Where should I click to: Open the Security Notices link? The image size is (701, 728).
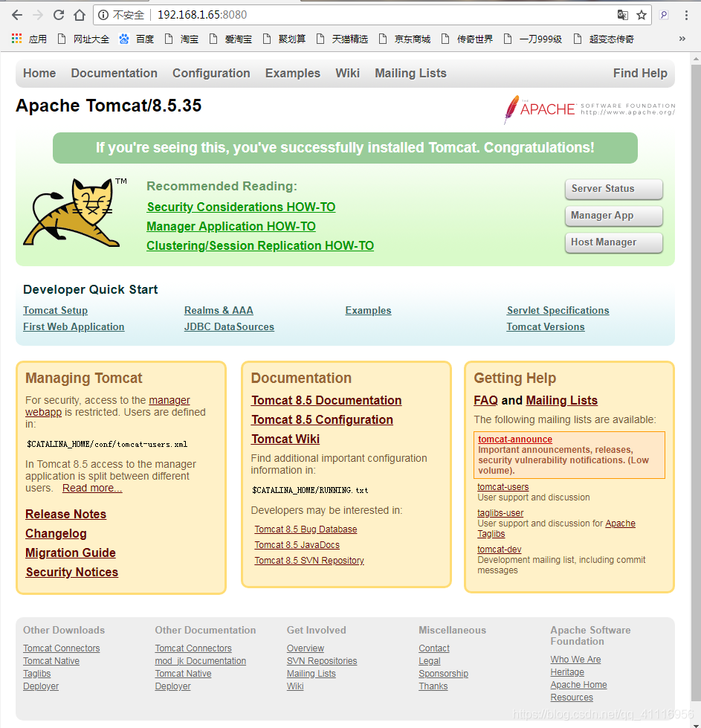pyautogui.click(x=72, y=573)
